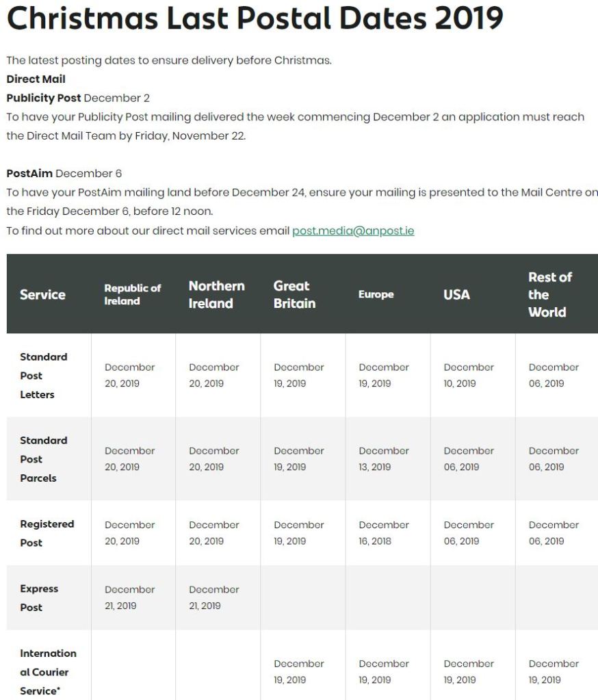Select the Rest of the World header
Screen dimensions: 598x700
549,295
